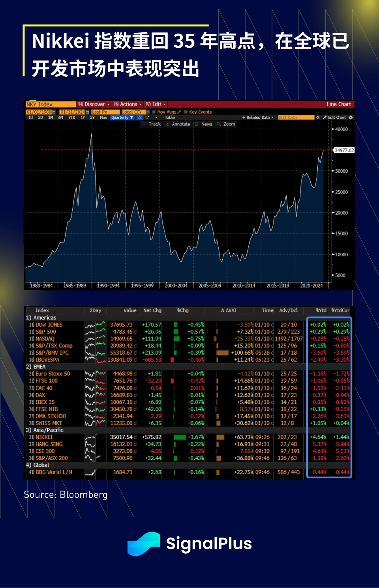379x588 pixels.
Task: Click the bar chart style icon
Action: [147, 118]
